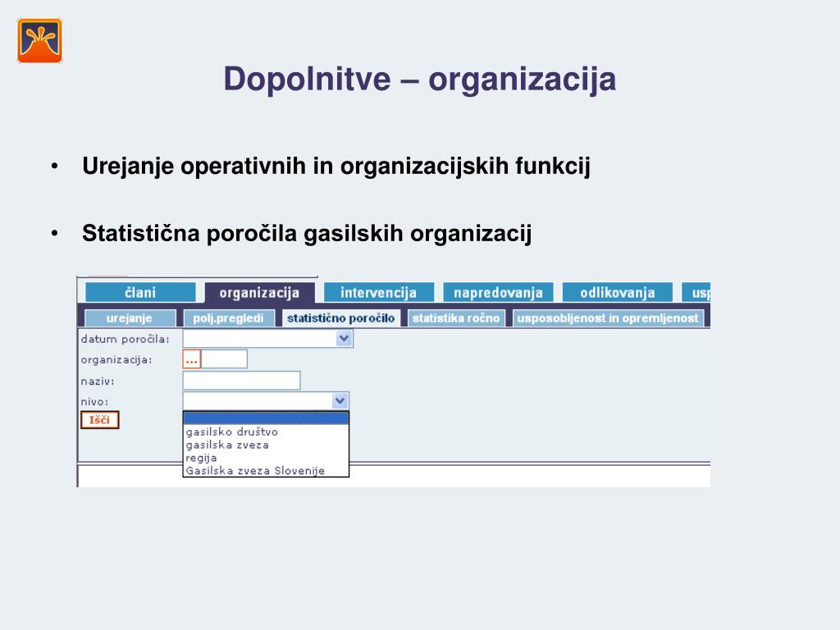Viewport: 840px width, 630px height.
Task: Switch to the intervencija tab
Action: [x=379, y=293]
